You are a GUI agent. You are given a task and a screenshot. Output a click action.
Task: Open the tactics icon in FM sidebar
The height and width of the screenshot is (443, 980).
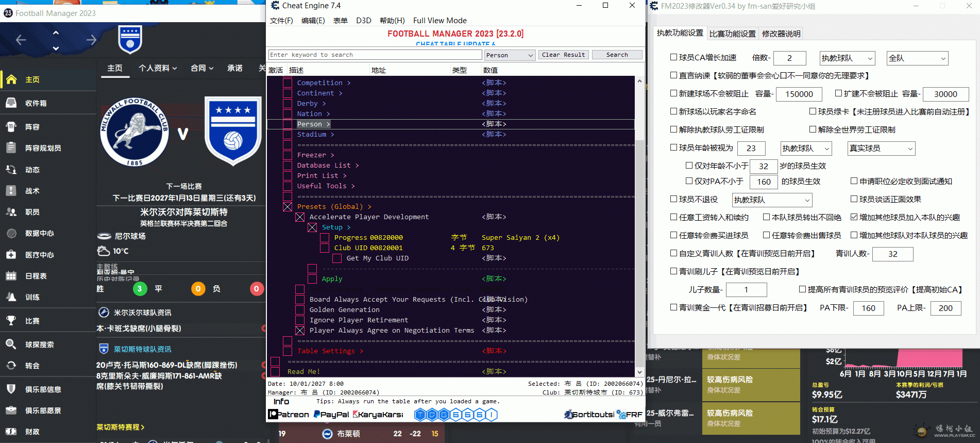click(11, 191)
